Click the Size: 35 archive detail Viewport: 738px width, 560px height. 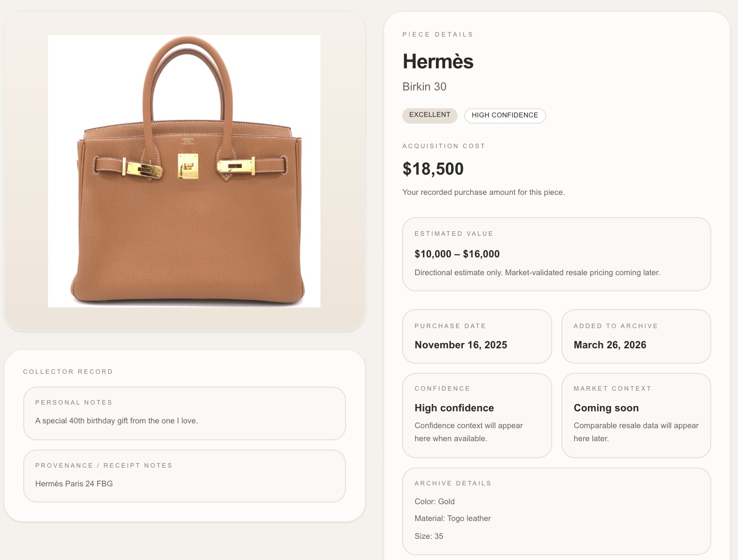tap(429, 536)
